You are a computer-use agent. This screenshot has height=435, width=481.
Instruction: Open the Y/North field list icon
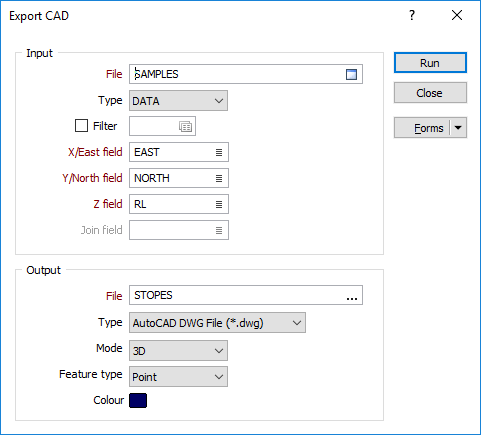pos(219,178)
